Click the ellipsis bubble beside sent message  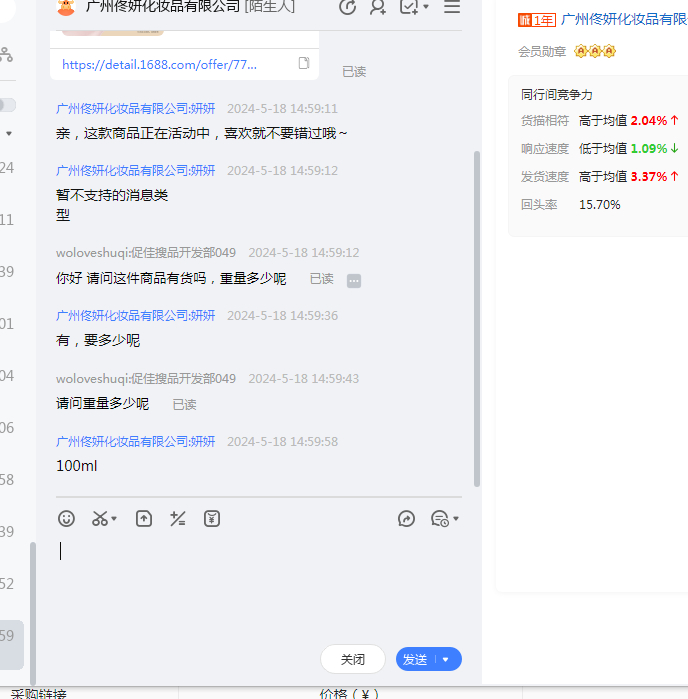354,281
